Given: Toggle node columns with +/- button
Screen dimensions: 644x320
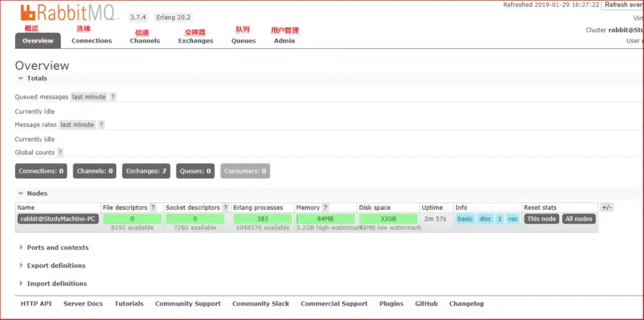Looking at the screenshot, I should coord(606,208).
